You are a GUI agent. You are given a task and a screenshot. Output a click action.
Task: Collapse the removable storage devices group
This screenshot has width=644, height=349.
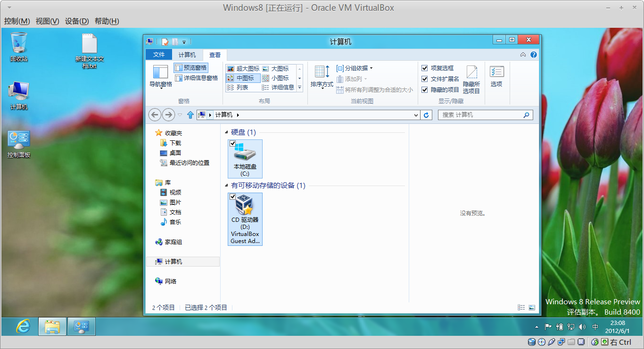[227, 186]
